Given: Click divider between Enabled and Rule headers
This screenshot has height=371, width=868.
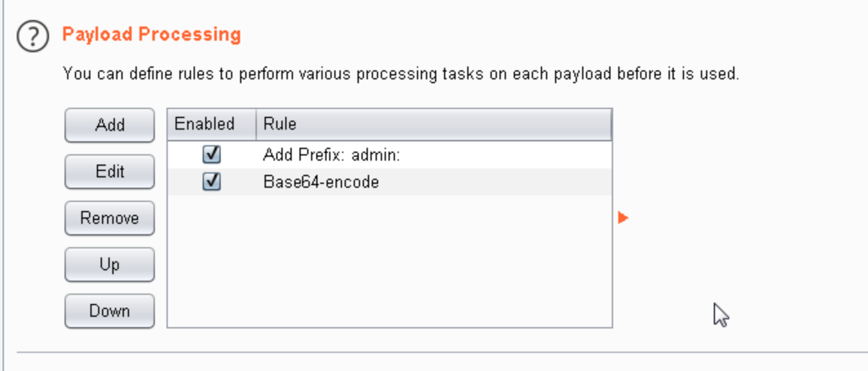Looking at the screenshot, I should [x=256, y=124].
